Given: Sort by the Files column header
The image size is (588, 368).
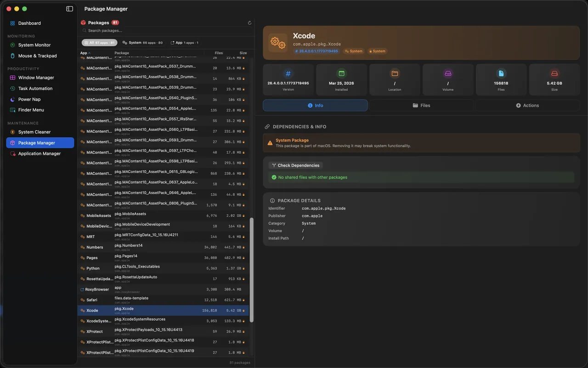Looking at the screenshot, I should [x=219, y=53].
